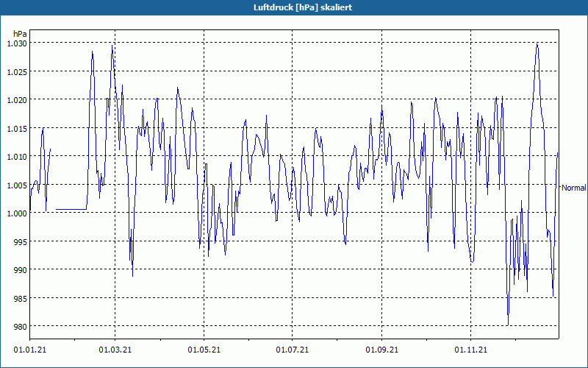Click the 1.025 y-axis value label
This screenshot has width=588, height=368.
point(17,71)
